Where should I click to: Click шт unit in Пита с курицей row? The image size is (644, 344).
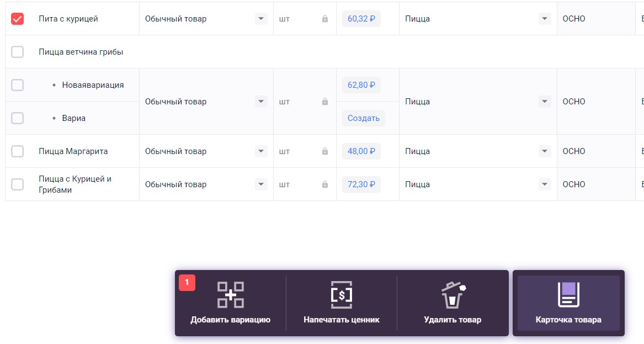coord(284,19)
